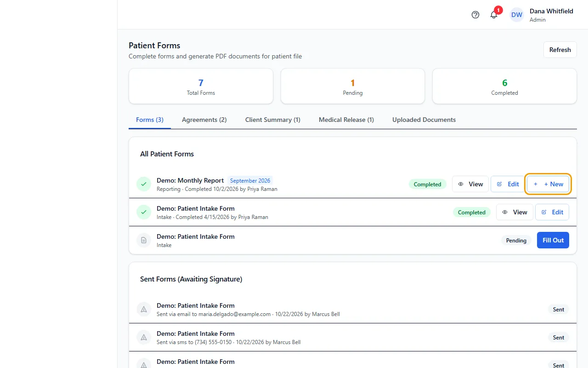
Task: Open notifications bell icon
Action: click(x=494, y=15)
